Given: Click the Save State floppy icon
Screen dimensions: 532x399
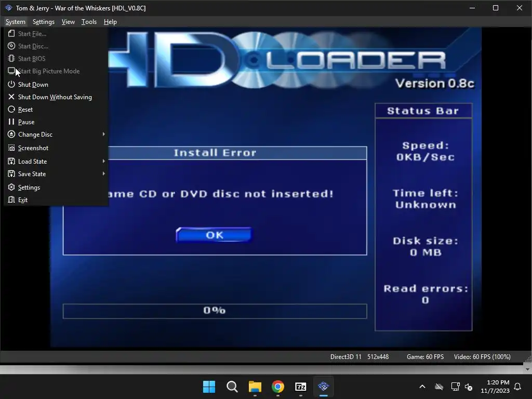Looking at the screenshot, I should tap(11, 174).
